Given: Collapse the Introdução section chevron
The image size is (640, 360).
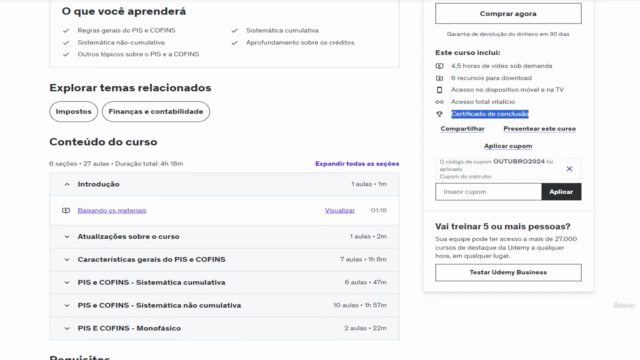Looking at the screenshot, I should coord(67,184).
